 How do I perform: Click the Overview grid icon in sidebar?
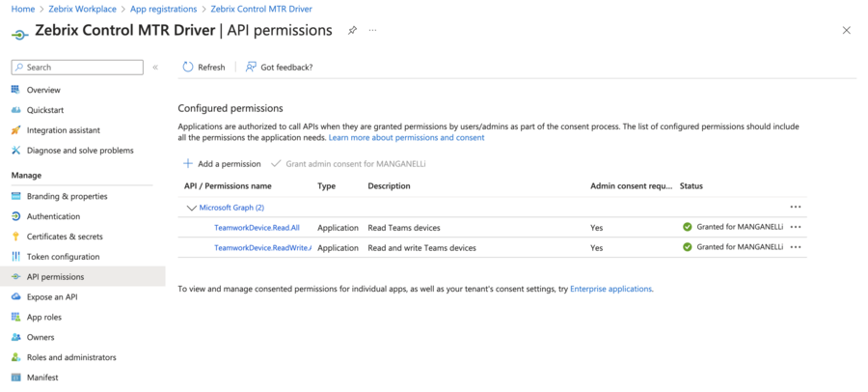pos(16,90)
